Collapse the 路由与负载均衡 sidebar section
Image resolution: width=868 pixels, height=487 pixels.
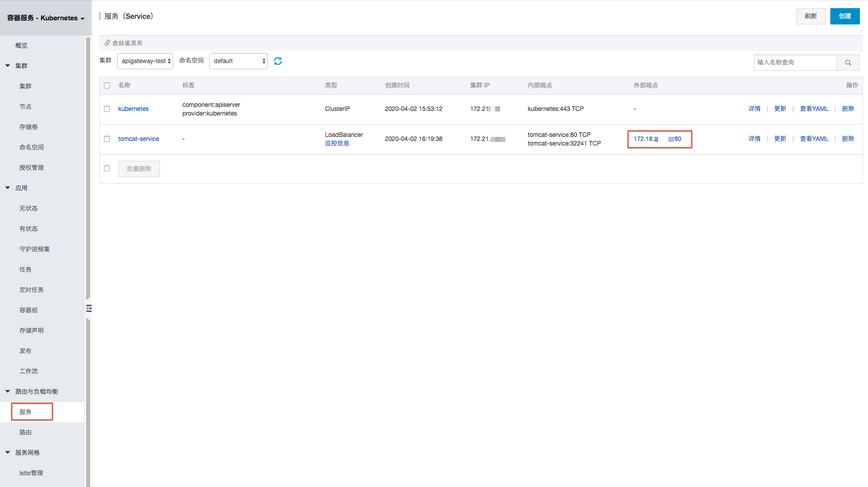pos(8,391)
